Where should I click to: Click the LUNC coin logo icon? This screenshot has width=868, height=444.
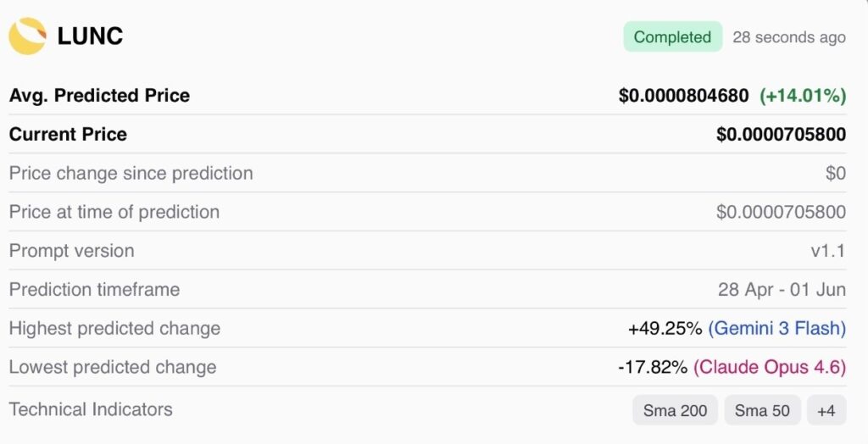(27, 36)
